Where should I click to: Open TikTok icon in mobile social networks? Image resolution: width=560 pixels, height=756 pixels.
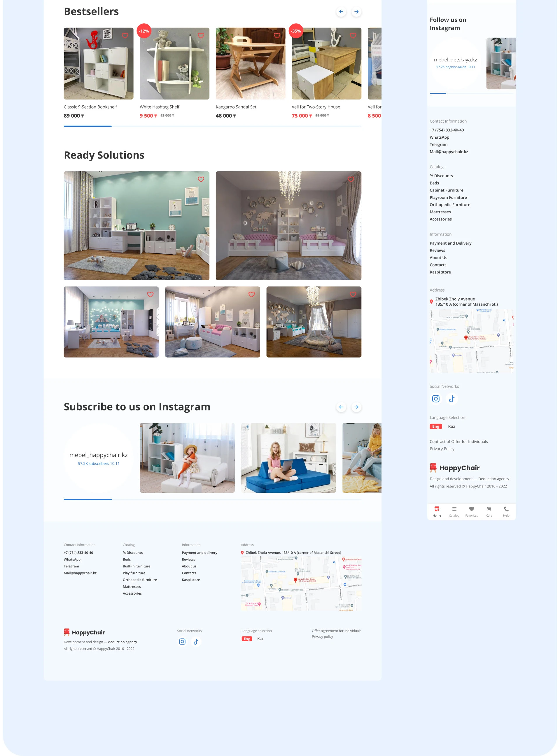(452, 398)
